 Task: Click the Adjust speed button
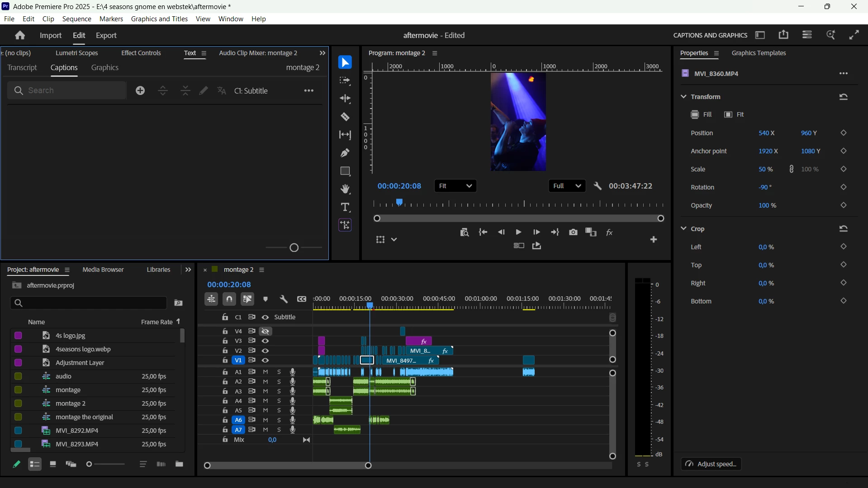tap(711, 464)
